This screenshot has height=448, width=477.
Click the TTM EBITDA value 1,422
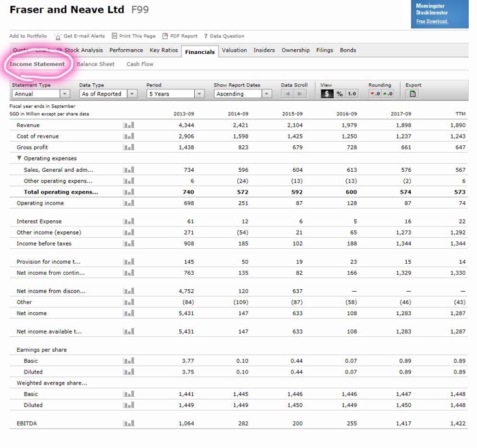458,423
